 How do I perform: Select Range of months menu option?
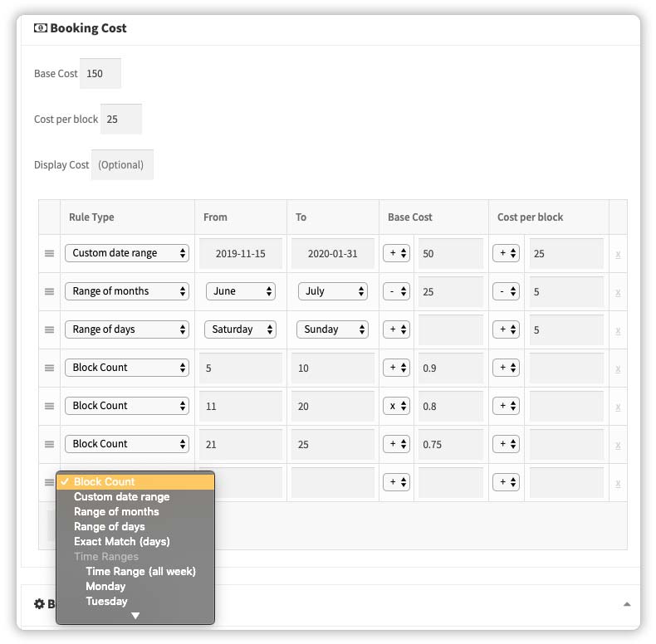pyautogui.click(x=135, y=512)
